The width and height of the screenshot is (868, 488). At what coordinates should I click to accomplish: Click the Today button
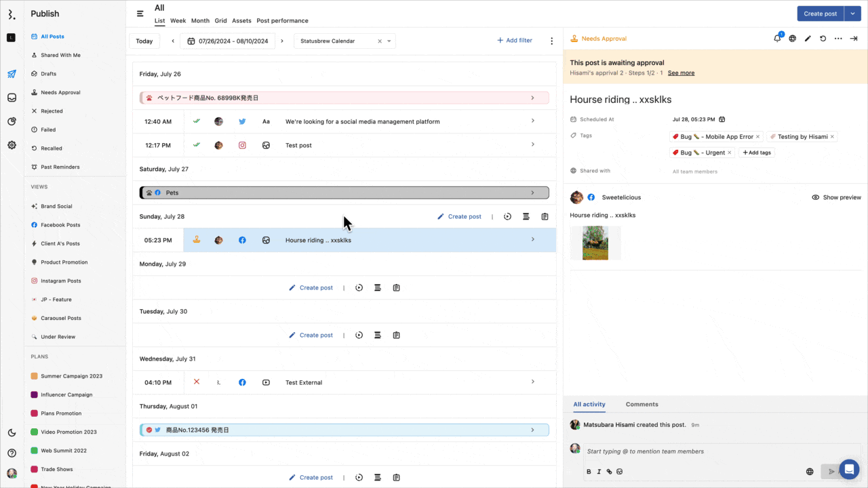(144, 41)
